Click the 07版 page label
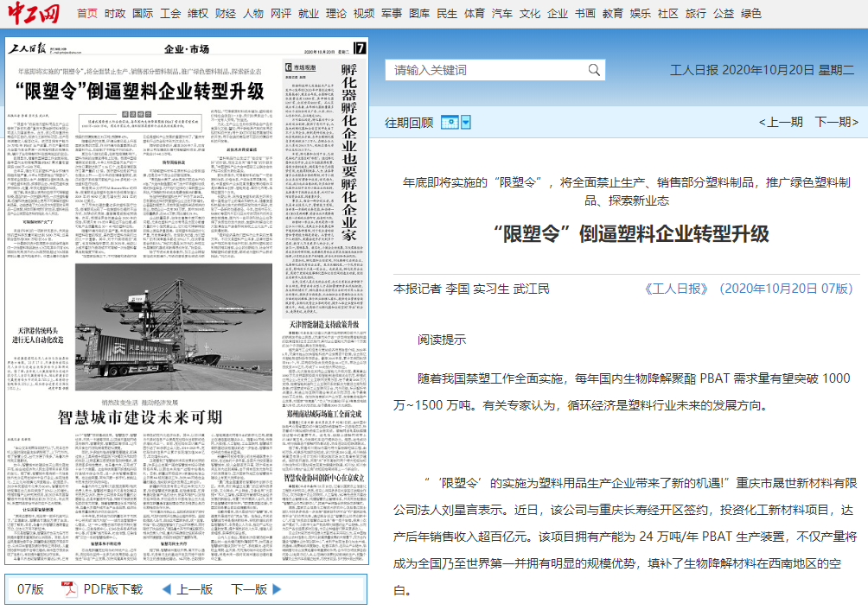868x610 pixels. click(30, 589)
